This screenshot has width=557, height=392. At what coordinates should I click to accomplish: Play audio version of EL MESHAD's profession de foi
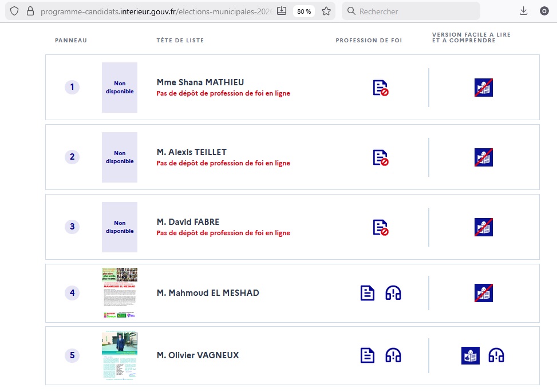pos(393,293)
